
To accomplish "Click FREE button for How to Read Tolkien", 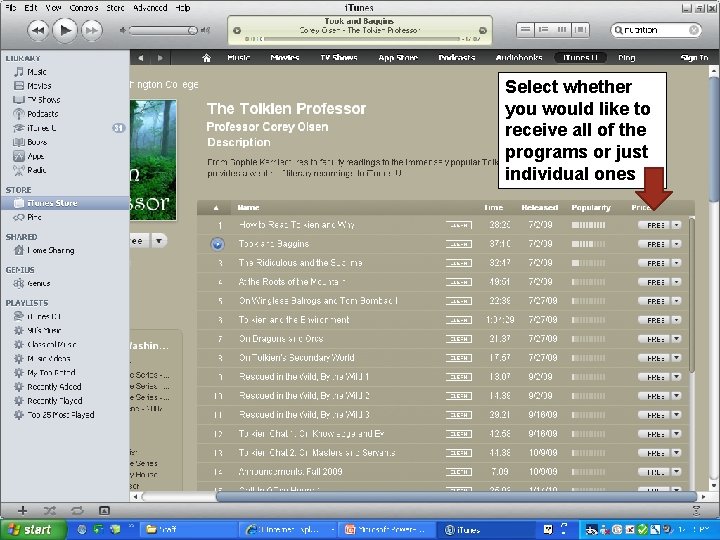I will (654, 225).
